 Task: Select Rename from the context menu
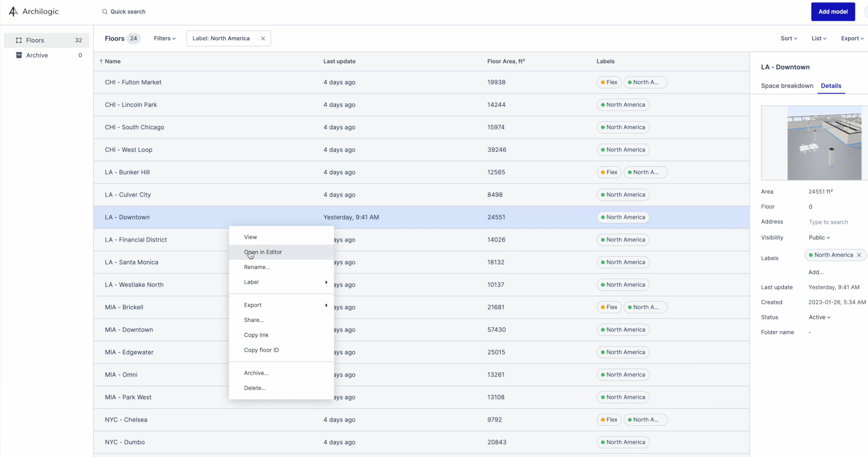(257, 267)
